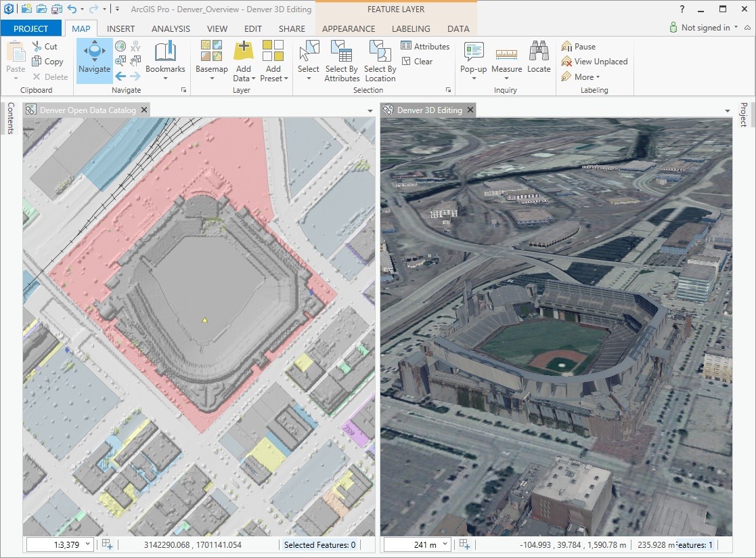The width and height of the screenshot is (756, 558).
Task: Open Select By Attributes
Action: [342, 61]
